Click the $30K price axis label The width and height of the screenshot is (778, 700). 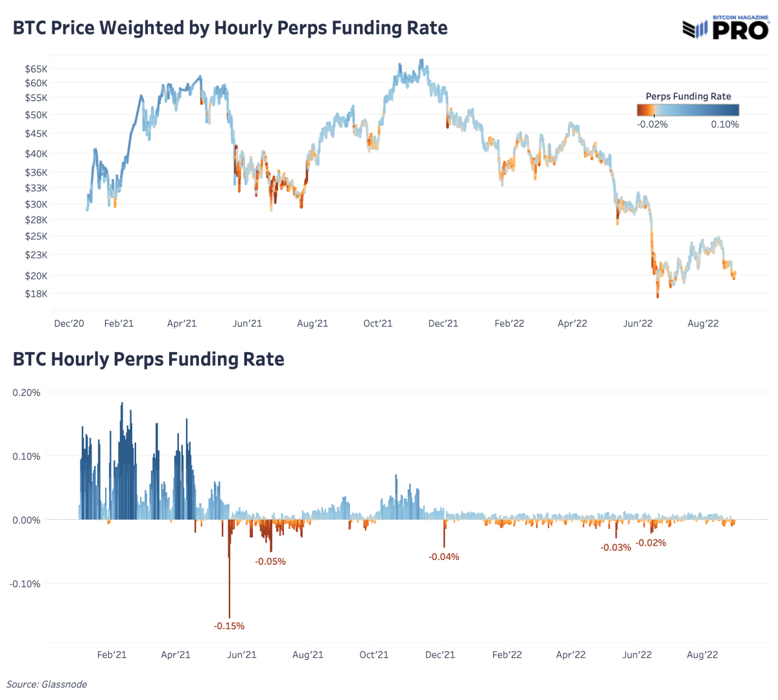coord(36,204)
